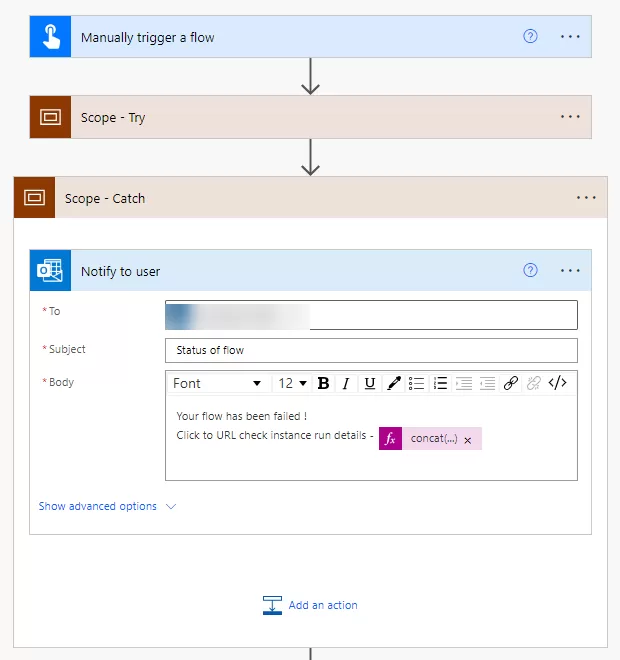Open Scope - Try ellipsis menu
This screenshot has width=620, height=660.
(570, 117)
